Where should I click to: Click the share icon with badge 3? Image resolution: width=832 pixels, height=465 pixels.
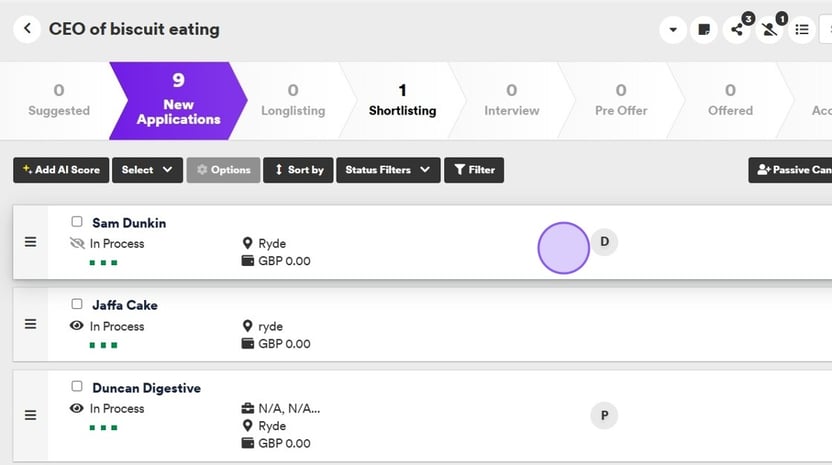pos(737,30)
